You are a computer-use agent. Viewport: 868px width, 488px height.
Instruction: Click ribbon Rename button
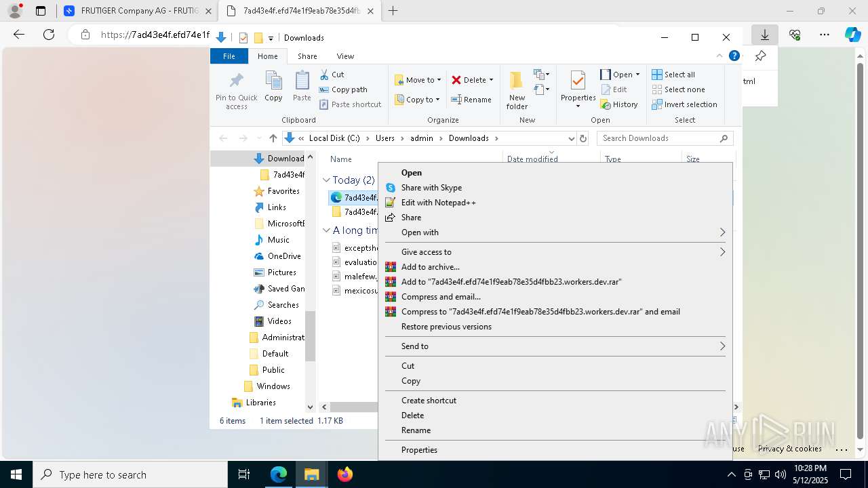coord(472,100)
